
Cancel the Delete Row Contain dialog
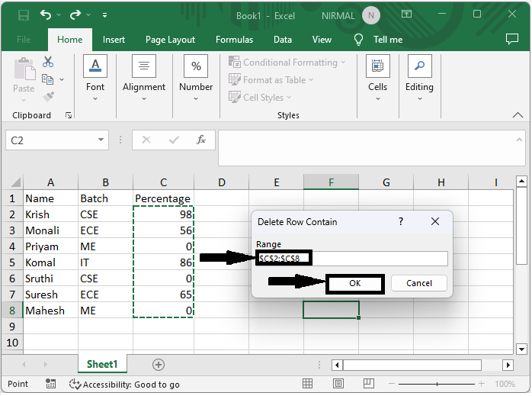(418, 283)
